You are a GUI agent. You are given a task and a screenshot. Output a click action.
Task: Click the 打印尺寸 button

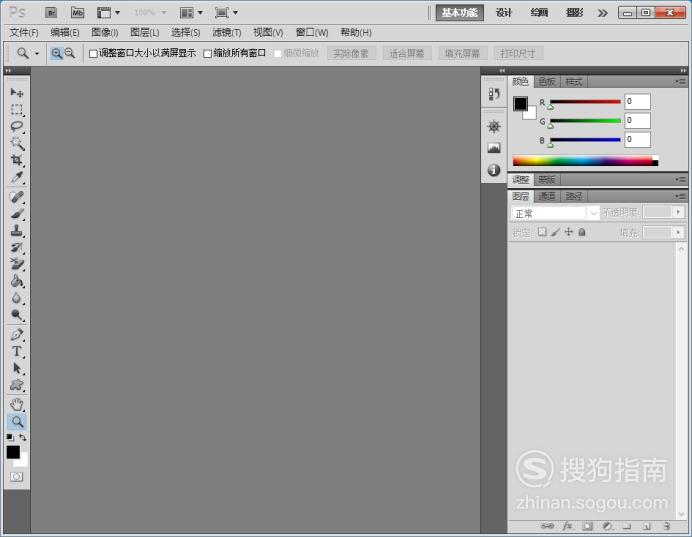(x=518, y=53)
